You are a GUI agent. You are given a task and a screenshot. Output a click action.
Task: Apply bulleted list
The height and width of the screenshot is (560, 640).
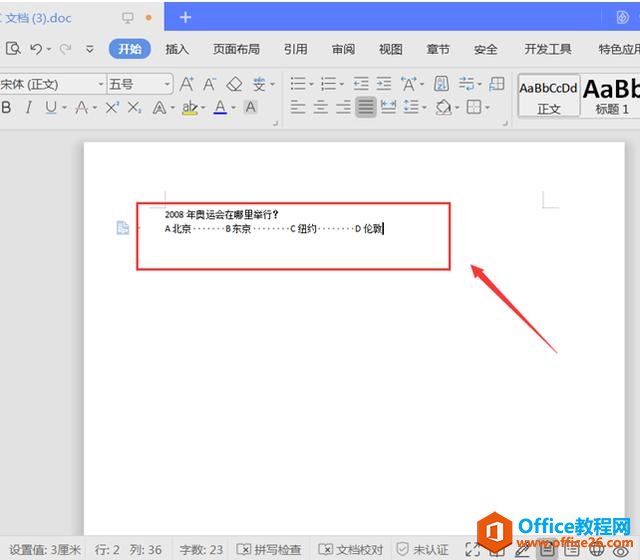pyautogui.click(x=298, y=84)
